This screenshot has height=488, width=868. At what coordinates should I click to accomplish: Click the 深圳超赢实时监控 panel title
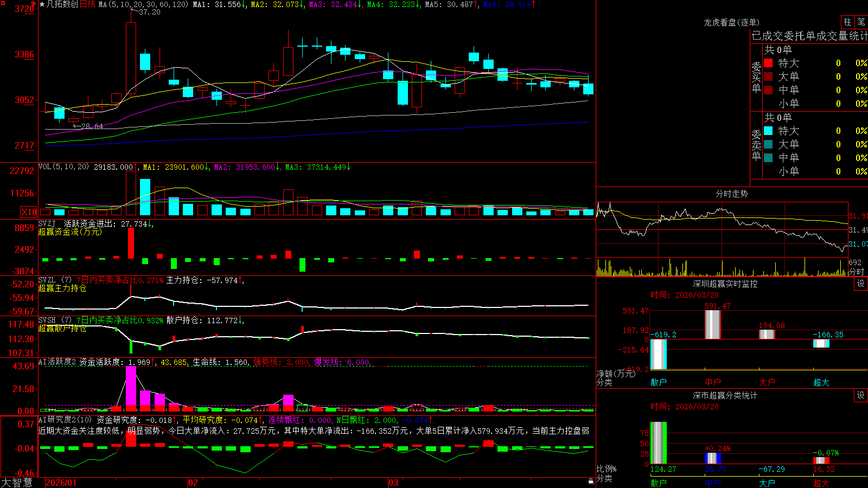(725, 284)
